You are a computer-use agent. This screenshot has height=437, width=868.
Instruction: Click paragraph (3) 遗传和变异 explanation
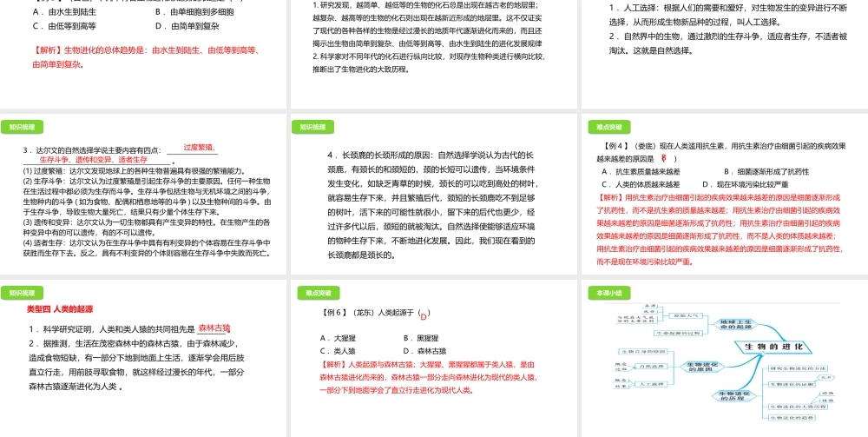click(x=147, y=228)
